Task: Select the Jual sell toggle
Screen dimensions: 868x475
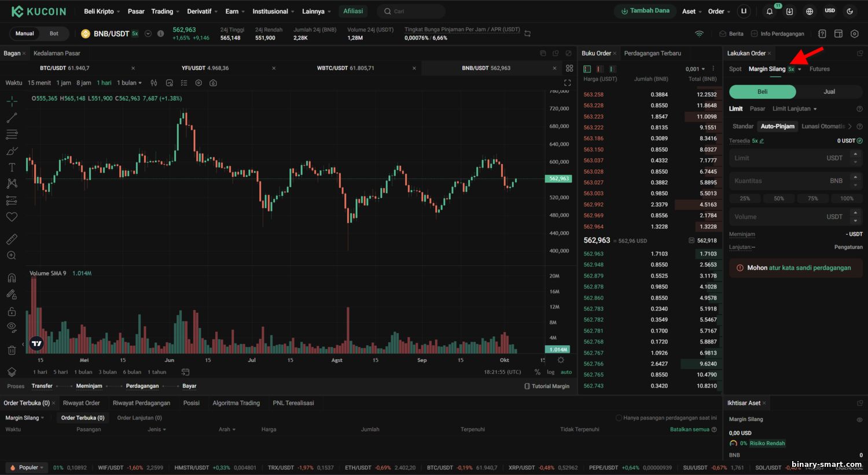Action: click(x=829, y=92)
